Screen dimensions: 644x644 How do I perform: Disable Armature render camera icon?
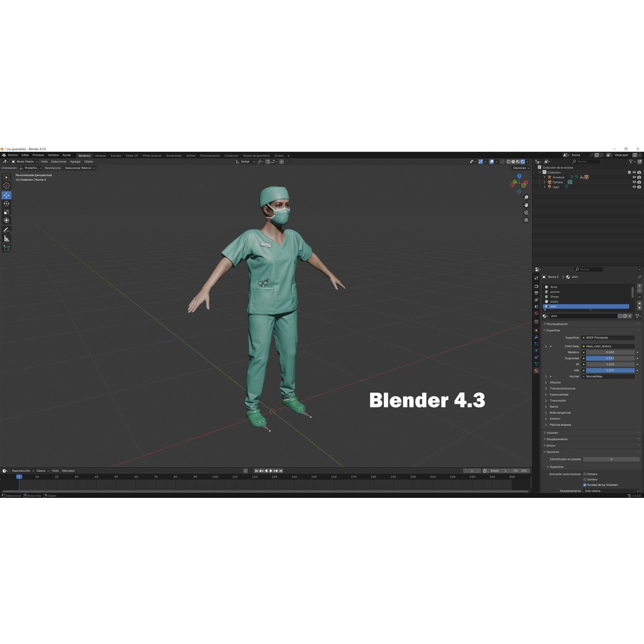[x=639, y=178]
